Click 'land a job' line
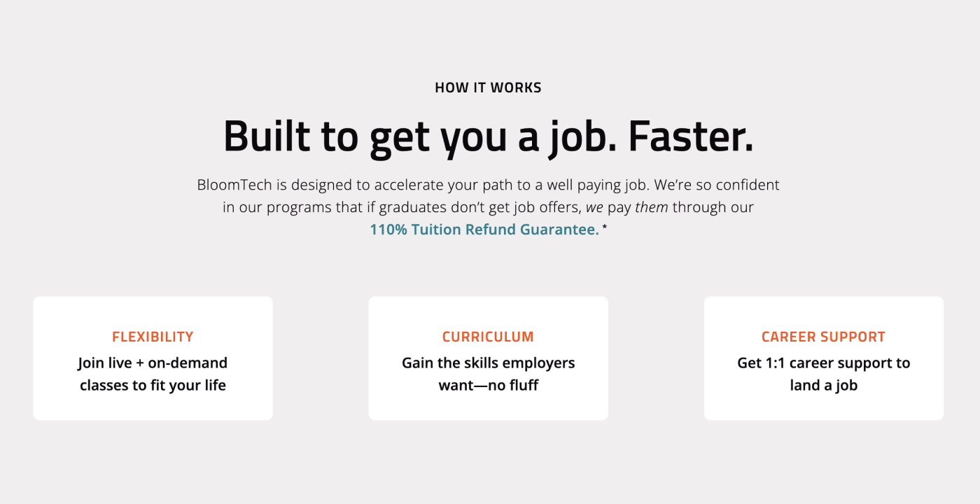Image resolution: width=980 pixels, height=504 pixels. [x=824, y=386]
